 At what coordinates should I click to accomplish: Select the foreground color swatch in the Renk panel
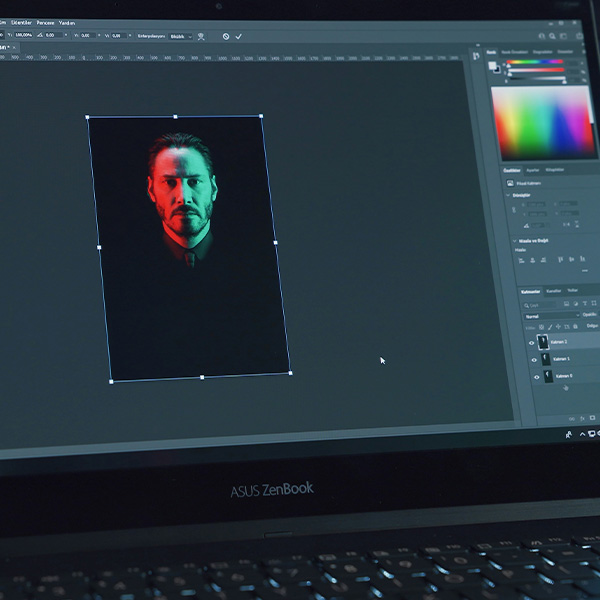[x=492, y=65]
